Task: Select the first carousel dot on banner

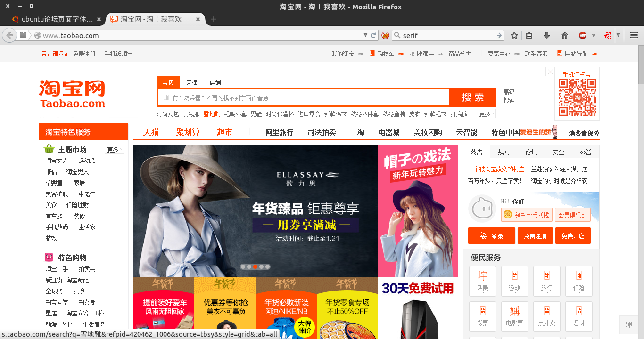Action: point(243,266)
